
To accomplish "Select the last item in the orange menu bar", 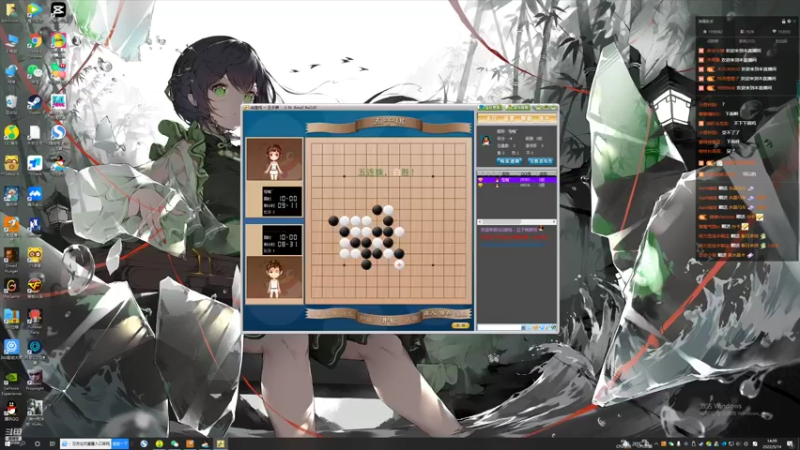I will click(x=544, y=118).
